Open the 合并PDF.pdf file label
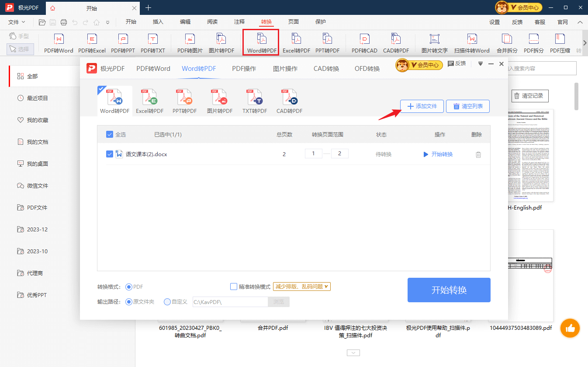This screenshot has height=367, width=588. 273,328
